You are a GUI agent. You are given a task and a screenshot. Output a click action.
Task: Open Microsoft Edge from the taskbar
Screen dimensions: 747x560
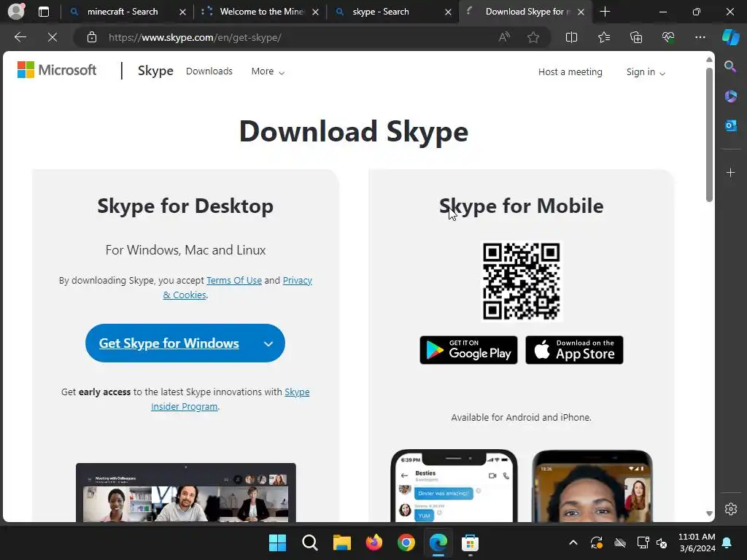[x=438, y=542]
